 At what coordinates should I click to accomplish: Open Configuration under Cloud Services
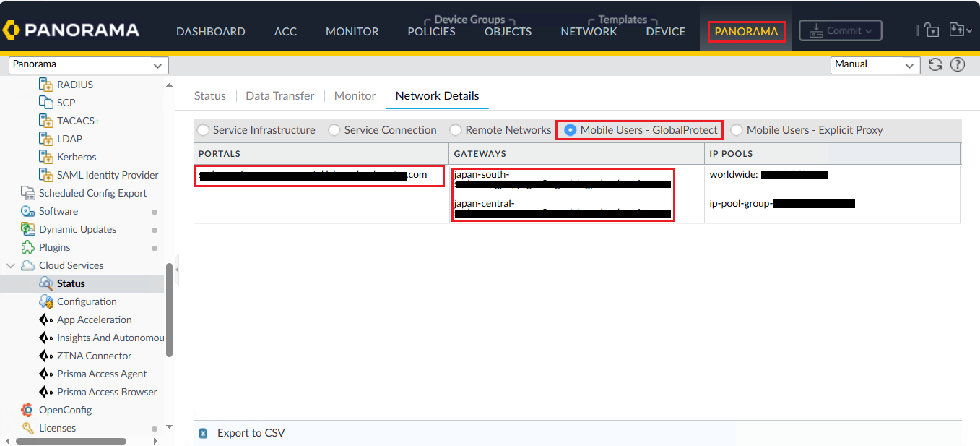pos(87,301)
